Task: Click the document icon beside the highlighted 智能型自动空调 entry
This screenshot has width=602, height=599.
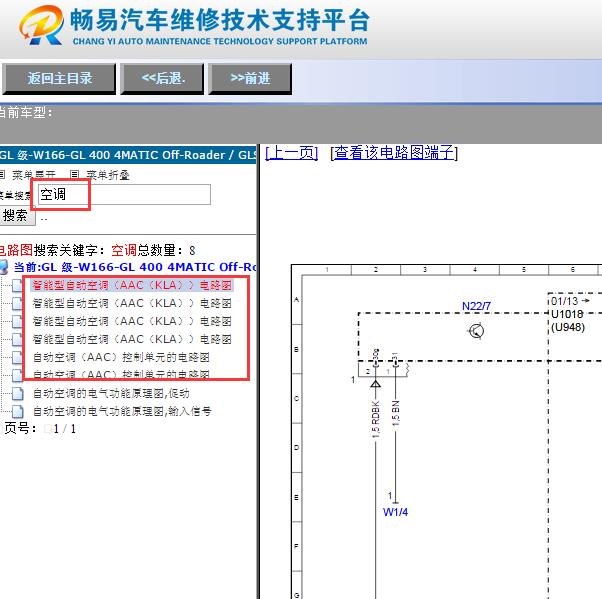Action: [x=17, y=285]
